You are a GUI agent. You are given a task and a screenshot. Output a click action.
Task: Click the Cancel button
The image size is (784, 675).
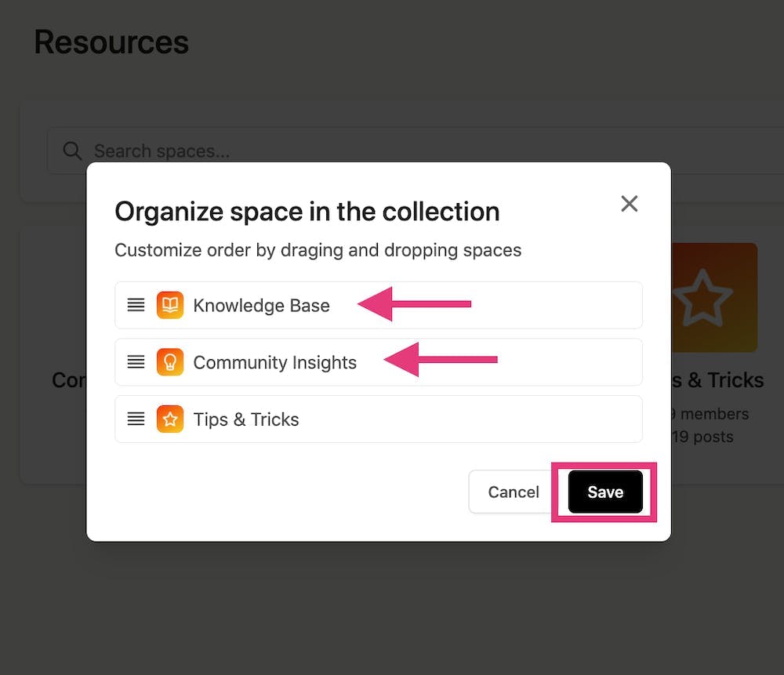pyautogui.click(x=513, y=492)
